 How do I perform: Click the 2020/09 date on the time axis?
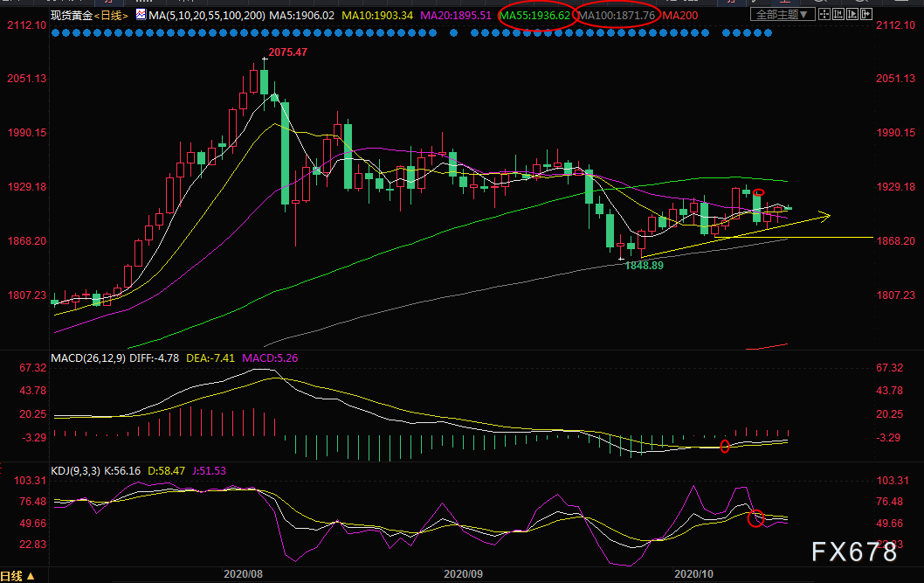tap(462, 574)
